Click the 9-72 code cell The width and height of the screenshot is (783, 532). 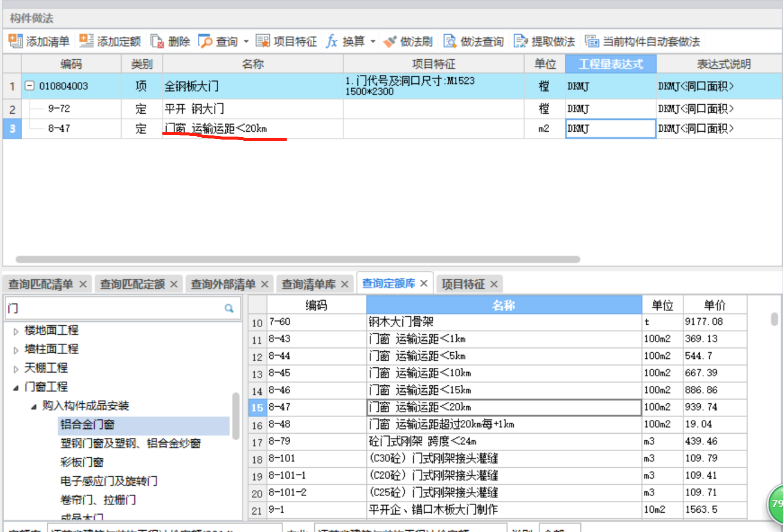tap(71, 109)
